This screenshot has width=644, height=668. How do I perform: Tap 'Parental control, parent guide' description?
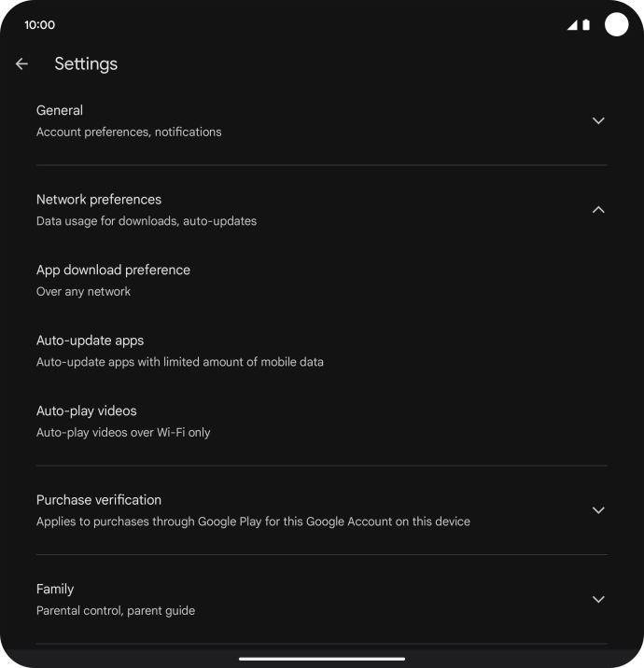[x=116, y=611]
